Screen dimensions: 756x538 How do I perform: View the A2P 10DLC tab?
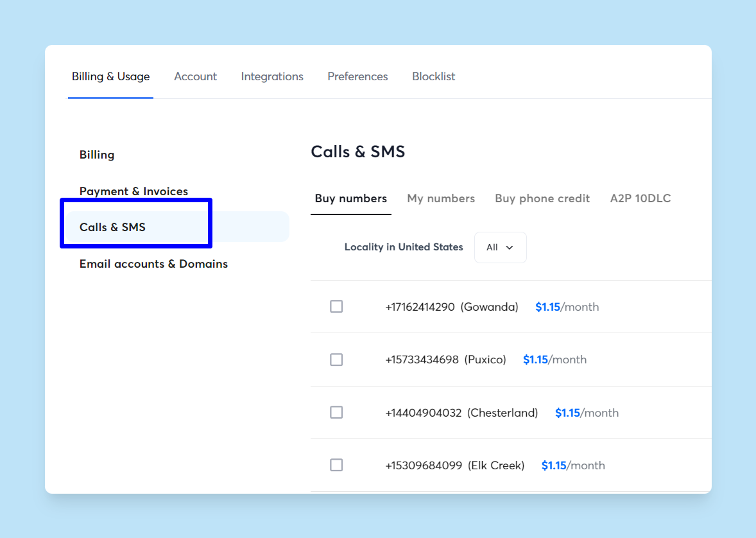coord(640,198)
